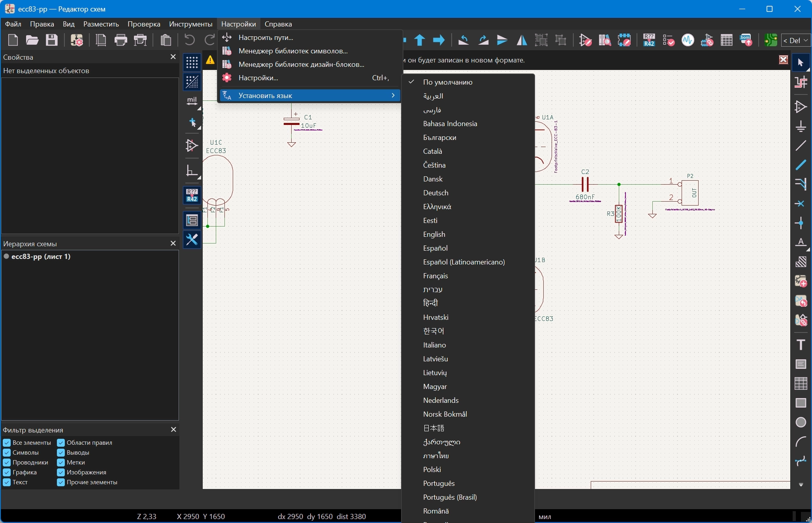812x523 pixels.
Task: Click the Save schematic icon
Action: click(x=52, y=40)
